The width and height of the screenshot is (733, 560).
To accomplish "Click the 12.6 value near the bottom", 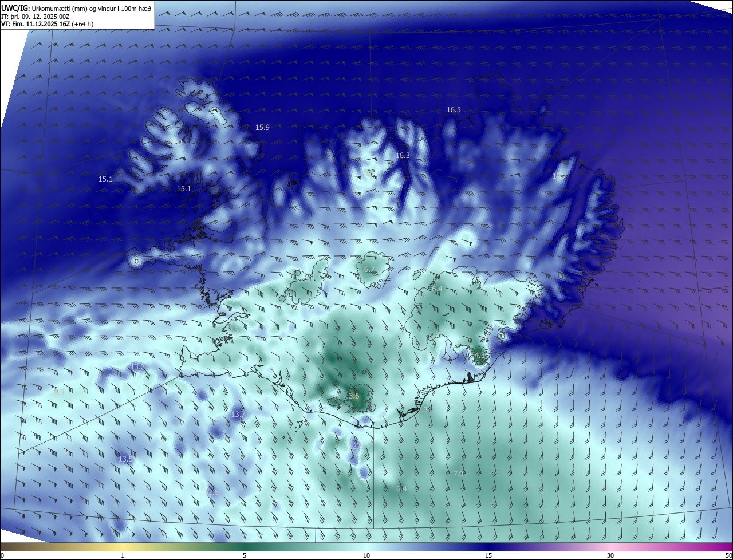I will (211, 492).
